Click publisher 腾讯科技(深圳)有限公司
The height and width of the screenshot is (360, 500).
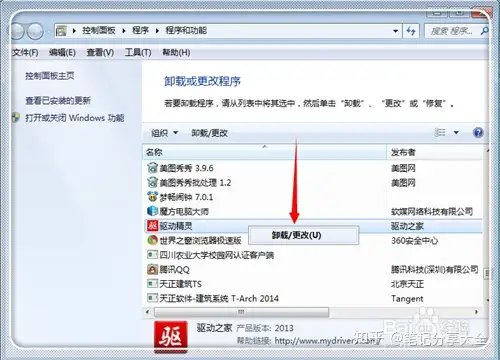tap(435, 269)
